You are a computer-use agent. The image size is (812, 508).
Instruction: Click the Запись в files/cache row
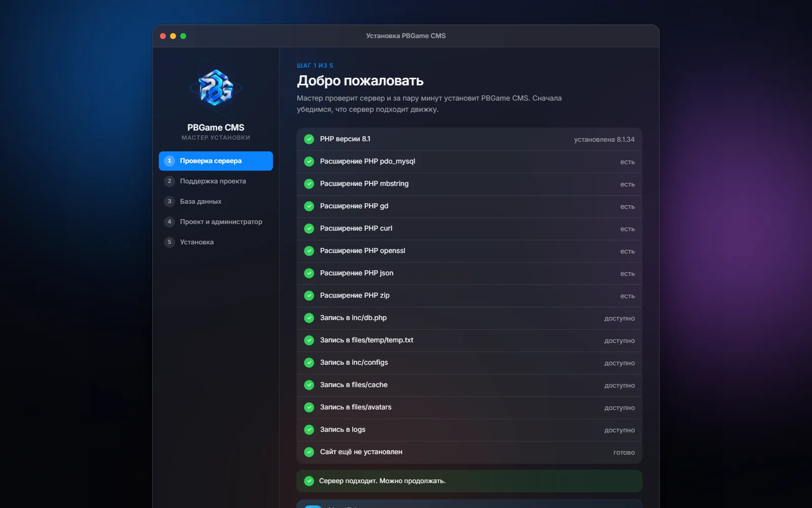469,385
